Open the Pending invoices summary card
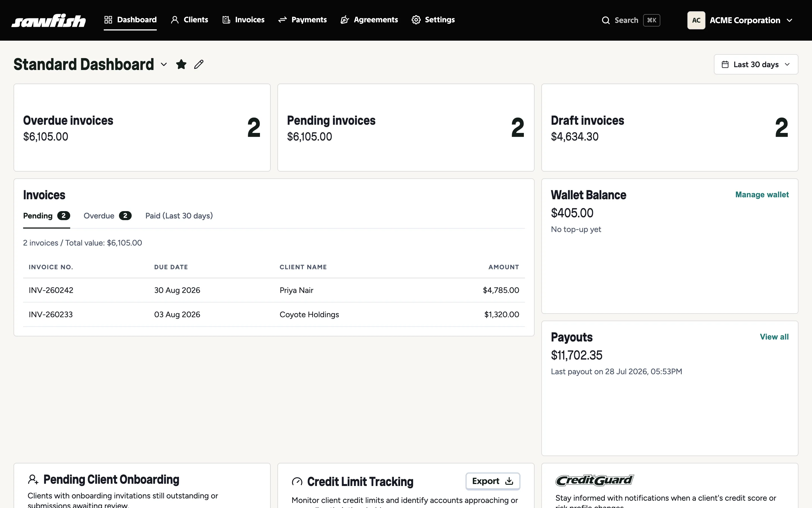812x508 pixels. pos(406,128)
